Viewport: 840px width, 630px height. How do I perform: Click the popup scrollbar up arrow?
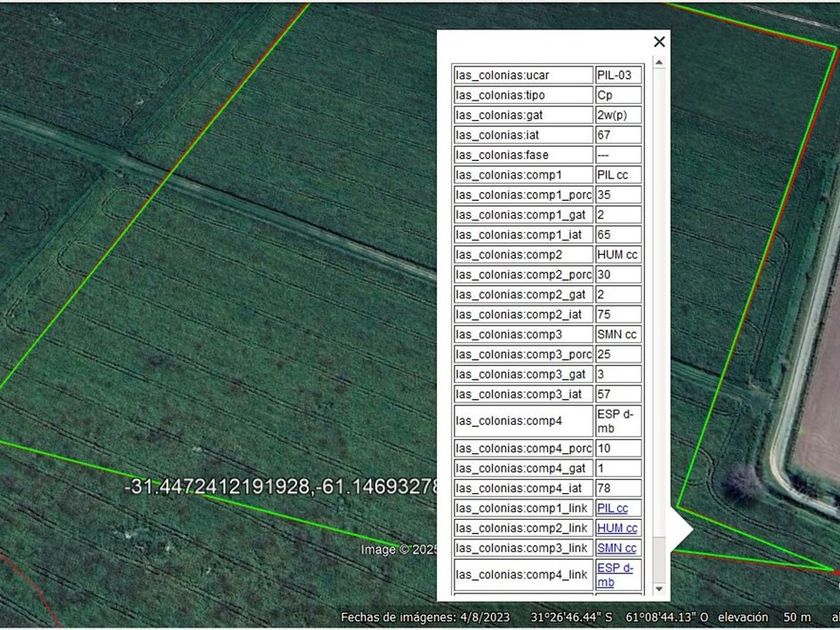click(x=659, y=63)
